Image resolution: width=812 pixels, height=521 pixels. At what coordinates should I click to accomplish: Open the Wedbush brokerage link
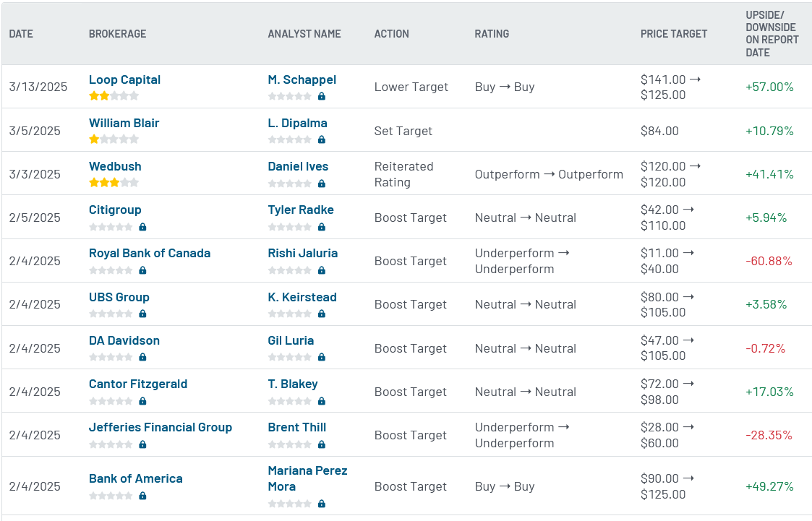[115, 167]
